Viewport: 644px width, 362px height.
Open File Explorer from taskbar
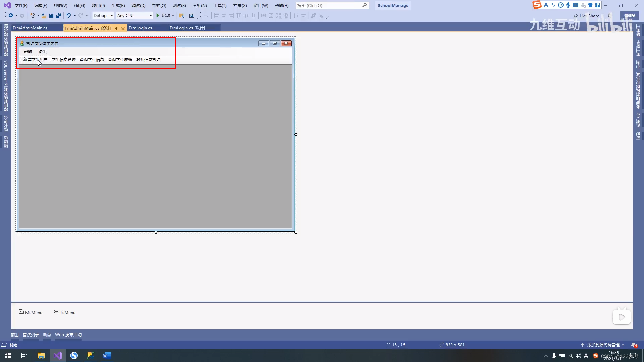pos(41,356)
